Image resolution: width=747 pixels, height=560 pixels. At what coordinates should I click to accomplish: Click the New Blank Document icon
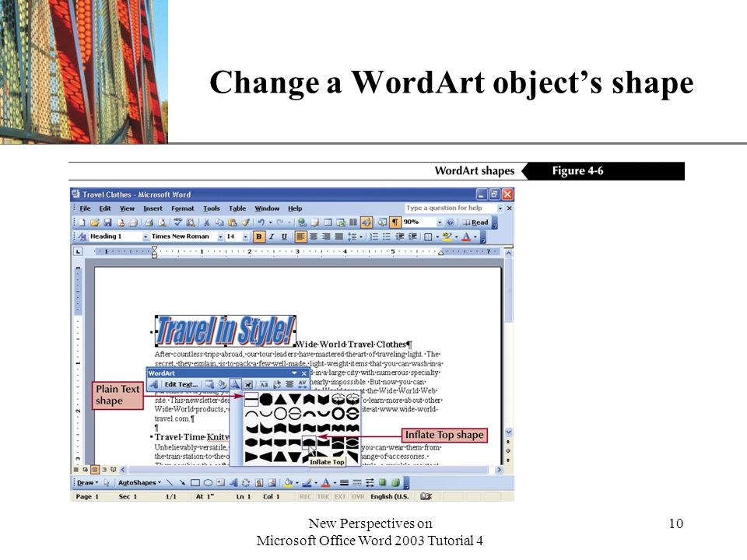82,222
